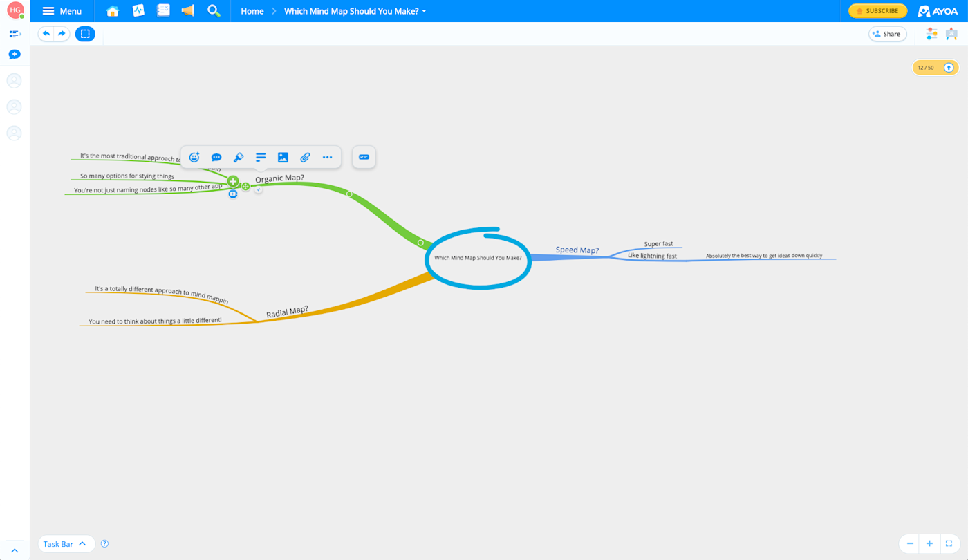Select the Like lightning fast branch
The width and height of the screenshot is (968, 560).
tap(652, 256)
